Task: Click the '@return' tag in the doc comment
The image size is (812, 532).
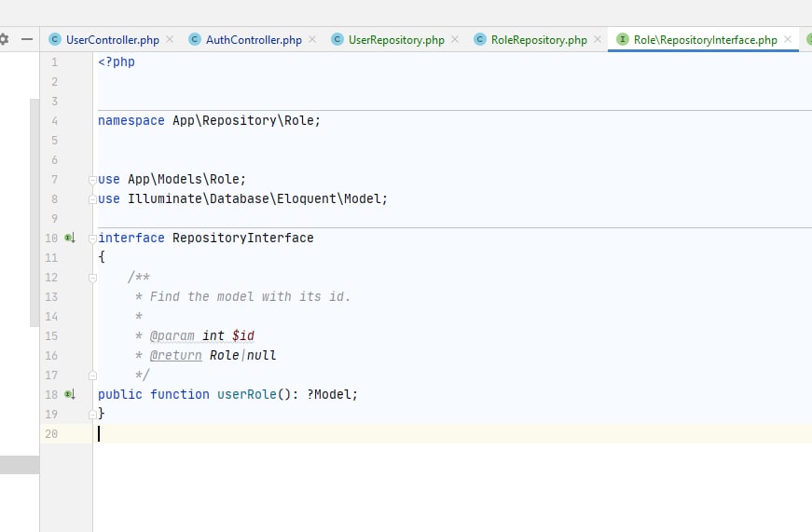Action: pyautogui.click(x=175, y=356)
